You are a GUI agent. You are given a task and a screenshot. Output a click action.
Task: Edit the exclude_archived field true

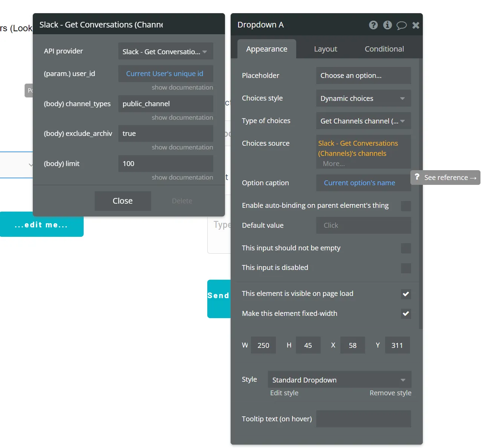(166, 133)
